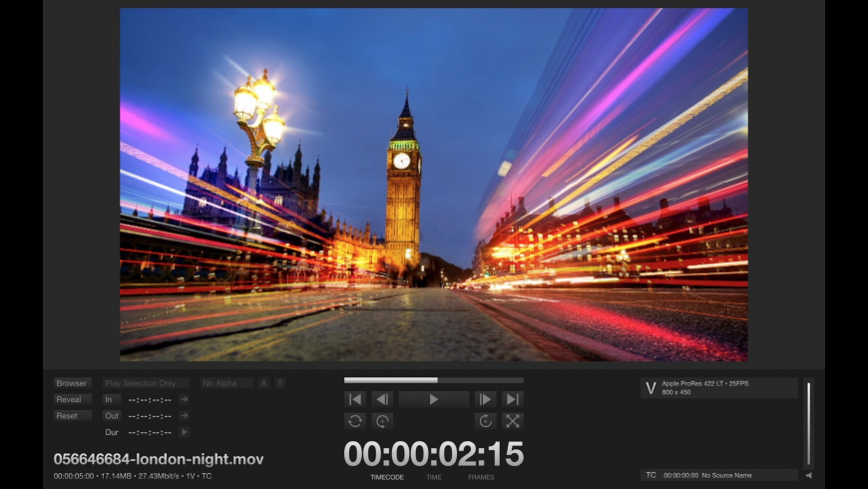Image resolution: width=868 pixels, height=489 pixels.
Task: Switch display to TIME mode
Action: (x=433, y=477)
